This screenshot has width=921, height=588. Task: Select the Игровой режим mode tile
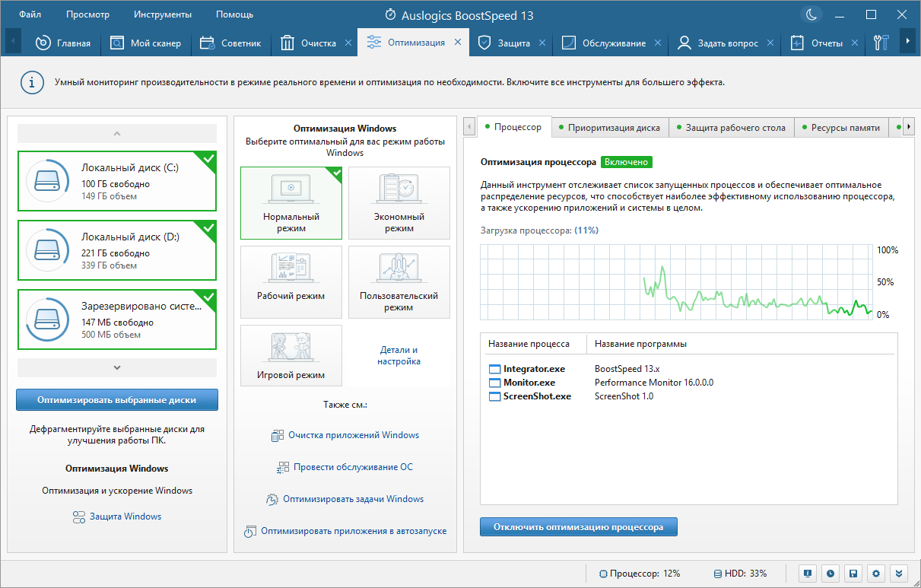click(x=291, y=356)
